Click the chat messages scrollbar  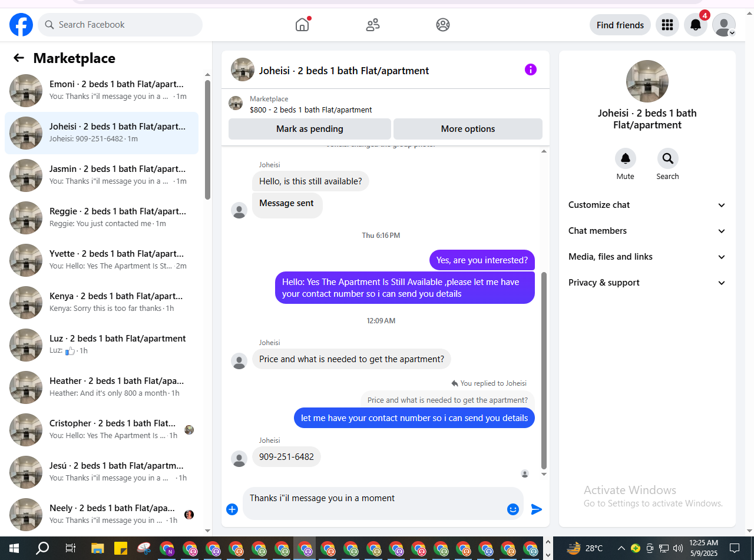coord(544,370)
